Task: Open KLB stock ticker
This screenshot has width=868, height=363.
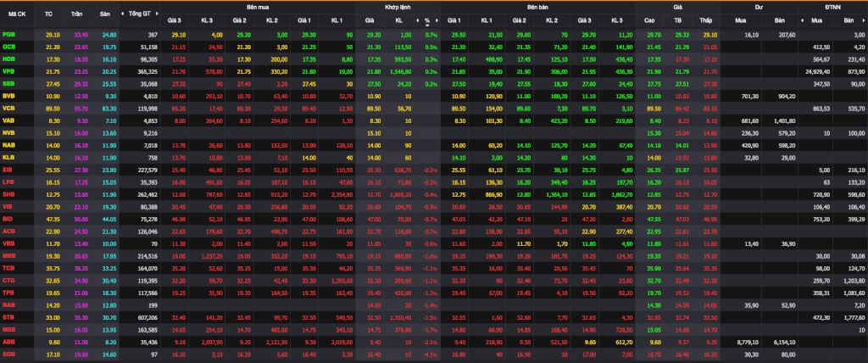Action: 8,158
